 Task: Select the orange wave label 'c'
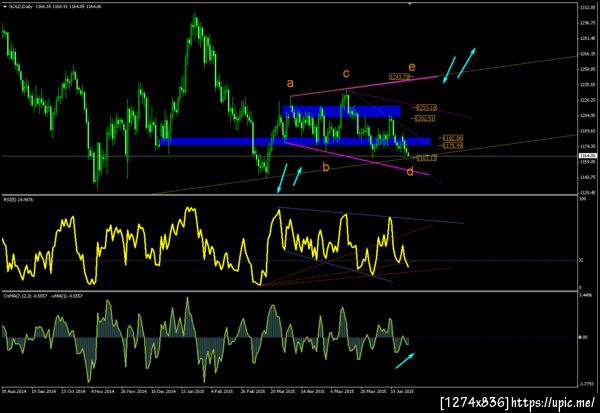pyautogui.click(x=346, y=73)
